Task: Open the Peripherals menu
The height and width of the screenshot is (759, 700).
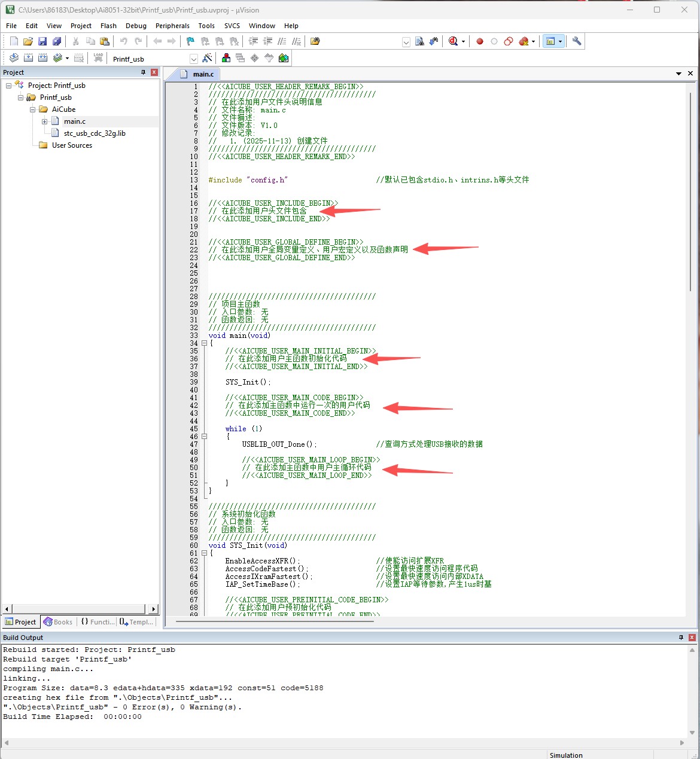Action: click(172, 26)
